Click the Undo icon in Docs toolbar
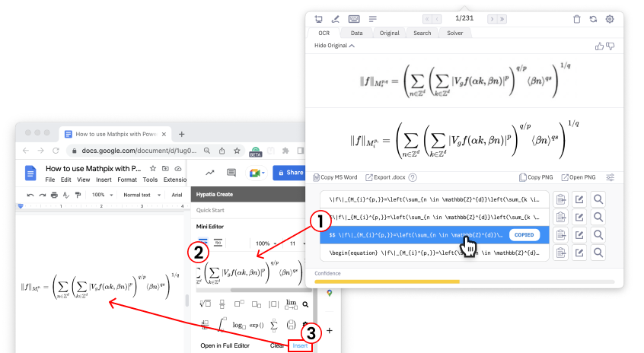 (30, 195)
